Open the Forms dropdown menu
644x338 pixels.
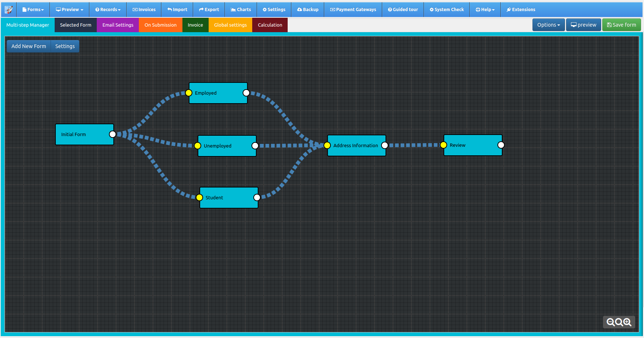coord(33,10)
